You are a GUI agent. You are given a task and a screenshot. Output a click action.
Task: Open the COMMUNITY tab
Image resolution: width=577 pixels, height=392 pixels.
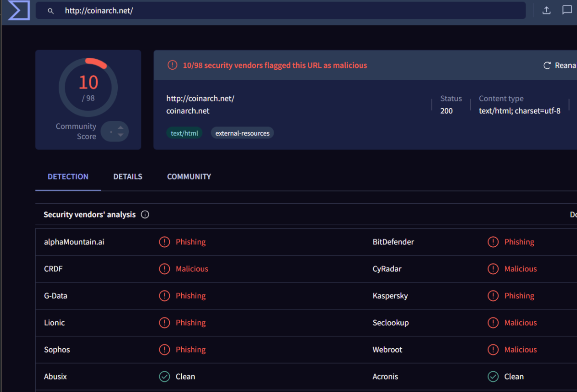point(189,177)
